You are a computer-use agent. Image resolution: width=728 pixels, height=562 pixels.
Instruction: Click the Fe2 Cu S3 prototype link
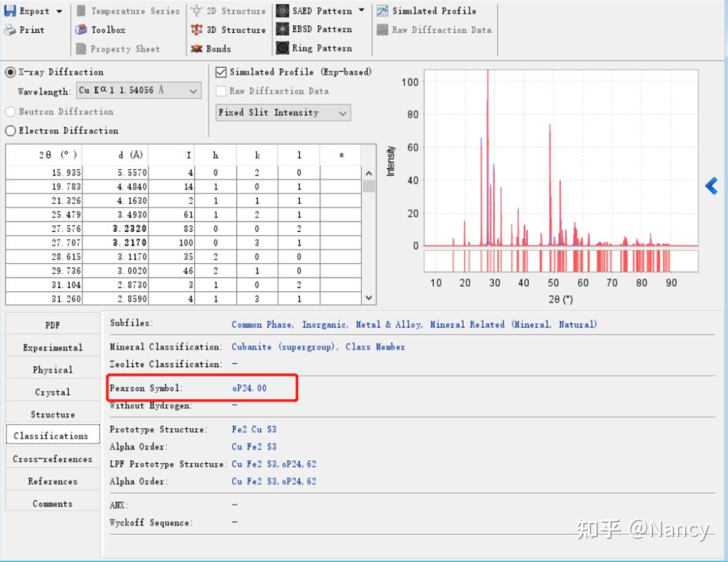[x=254, y=429]
